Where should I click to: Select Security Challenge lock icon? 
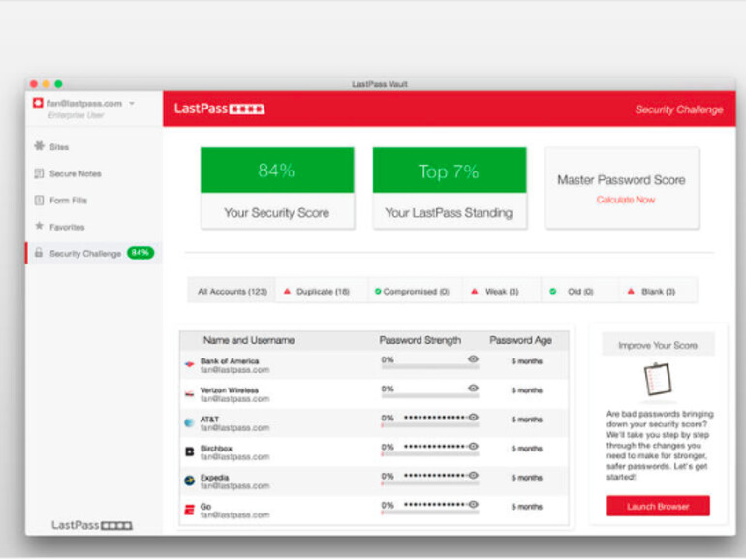pyautogui.click(x=39, y=253)
